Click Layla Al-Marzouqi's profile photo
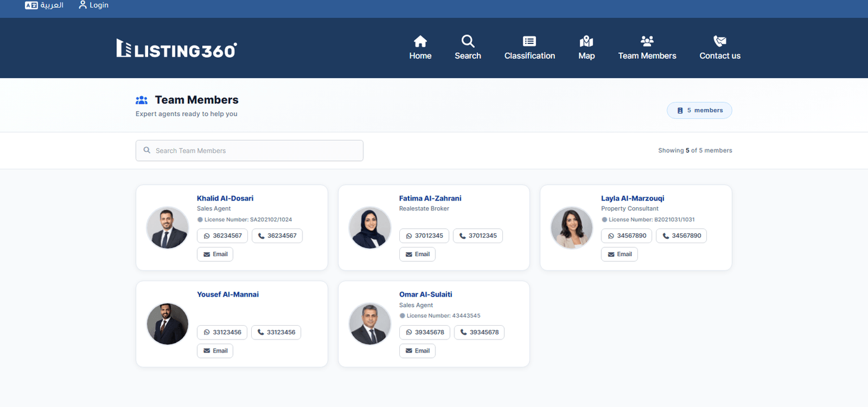 572,228
